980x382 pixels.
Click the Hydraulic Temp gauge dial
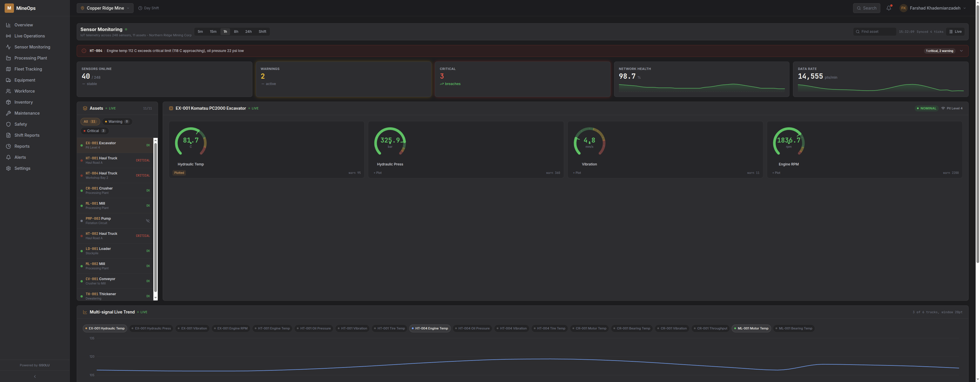[x=191, y=142]
